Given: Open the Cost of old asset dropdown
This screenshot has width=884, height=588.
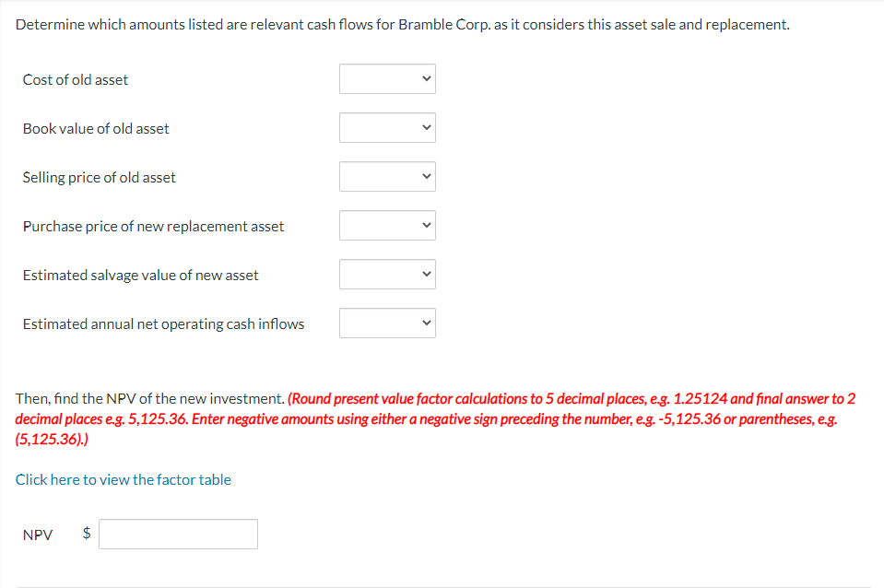Looking at the screenshot, I should click(387, 78).
